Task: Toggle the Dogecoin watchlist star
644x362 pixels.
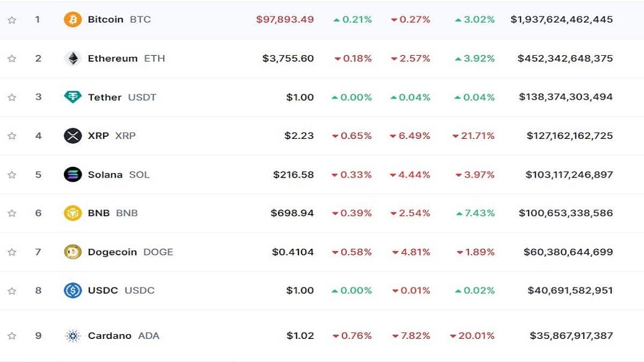Action: click(x=12, y=252)
